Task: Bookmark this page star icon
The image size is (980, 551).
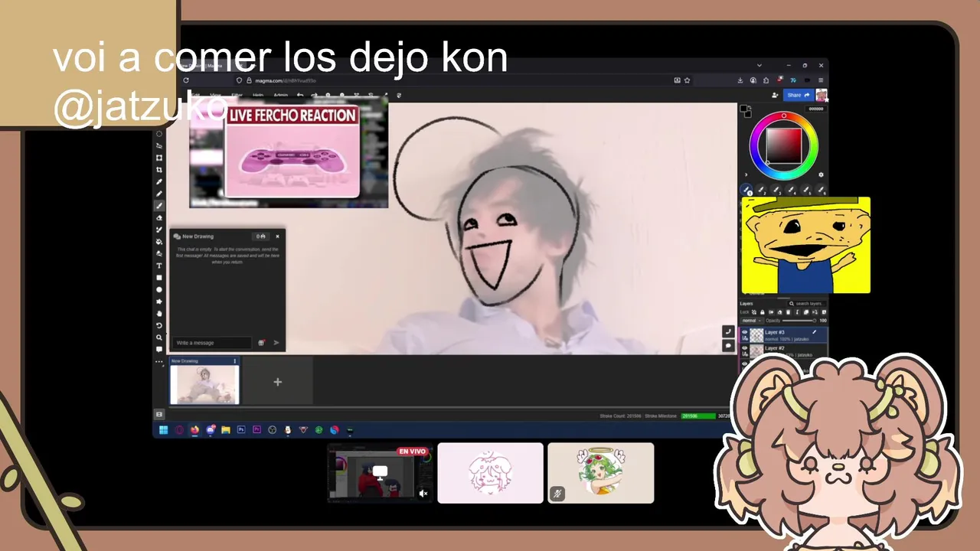Action: 687,80
